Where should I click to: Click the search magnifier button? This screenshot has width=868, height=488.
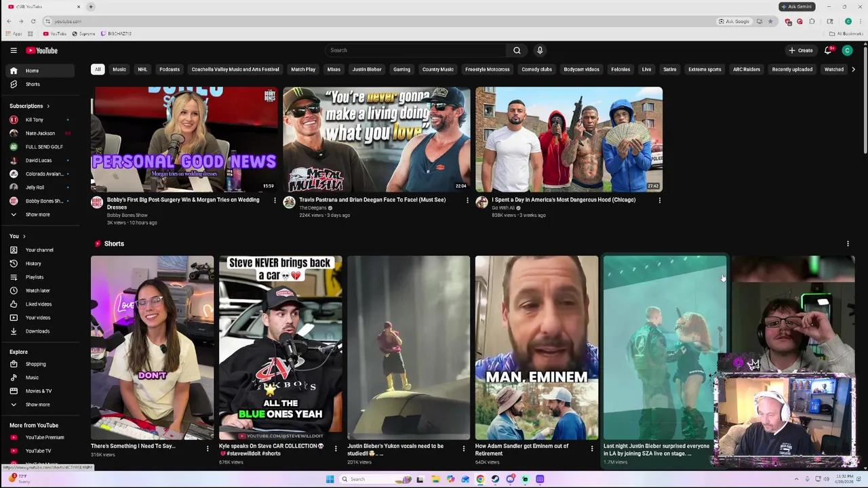point(517,50)
